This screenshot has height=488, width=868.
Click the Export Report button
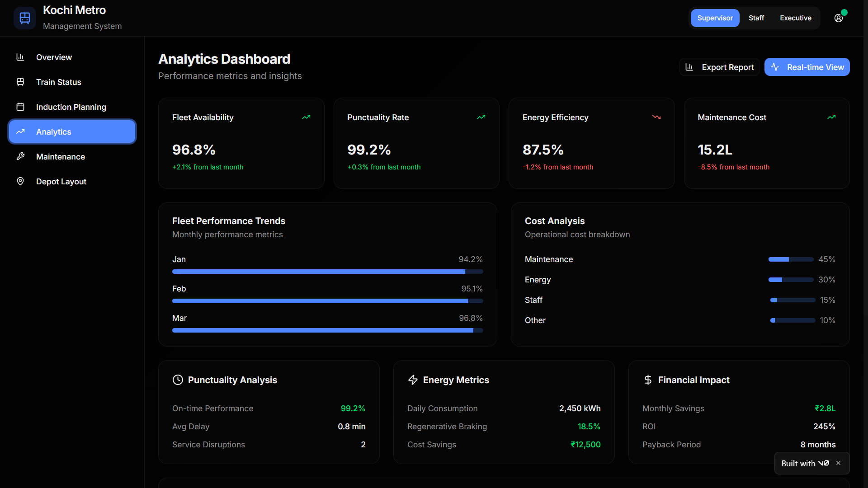[719, 67]
